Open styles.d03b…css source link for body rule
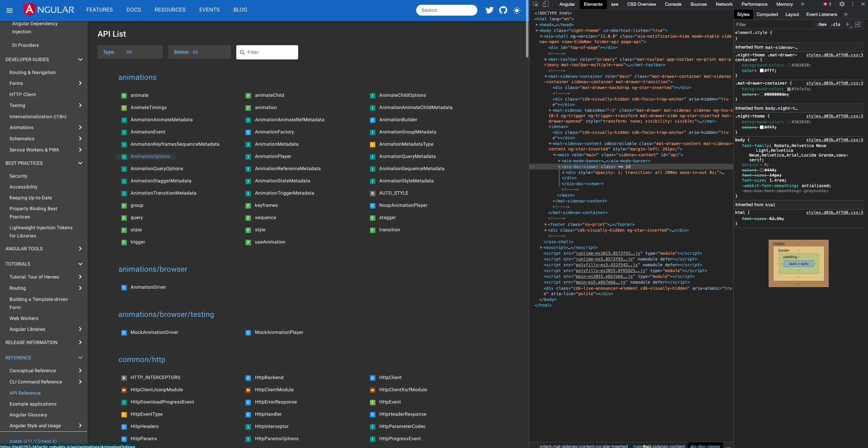The image size is (868, 448). coord(834,140)
